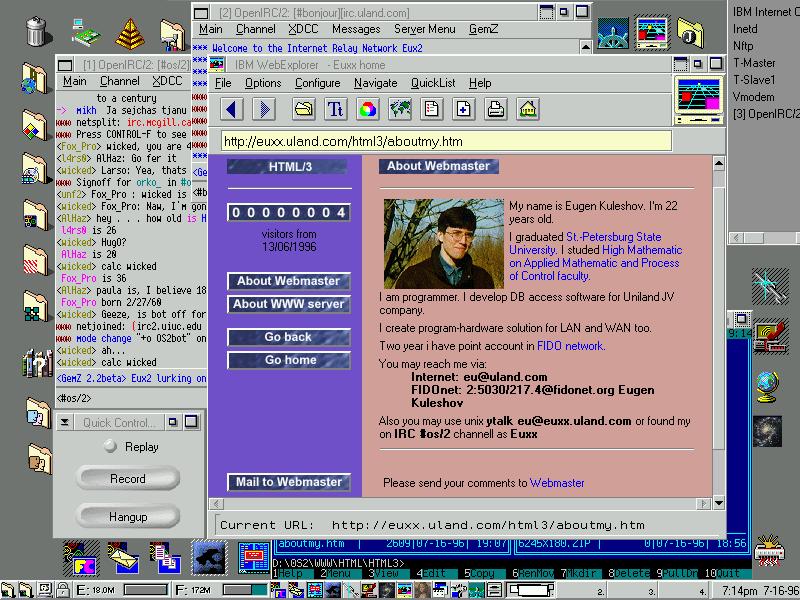Click the network adapter card desktop icon
The width and height of the screenshot is (800, 600).
click(86, 33)
